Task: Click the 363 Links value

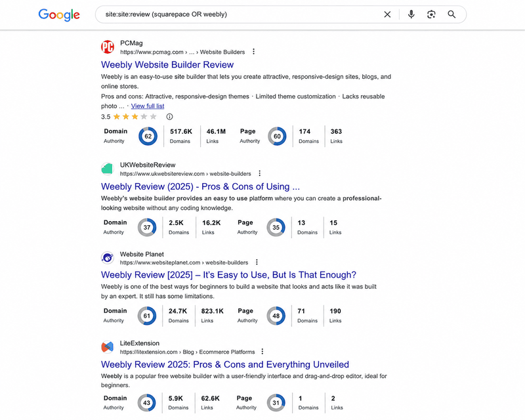Action: coord(336,132)
